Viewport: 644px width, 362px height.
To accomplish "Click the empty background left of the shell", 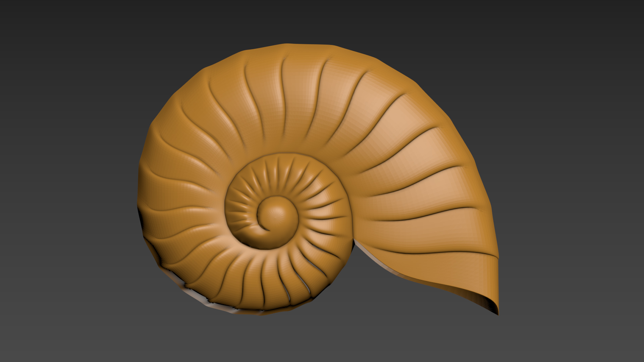I will pos(67,181).
